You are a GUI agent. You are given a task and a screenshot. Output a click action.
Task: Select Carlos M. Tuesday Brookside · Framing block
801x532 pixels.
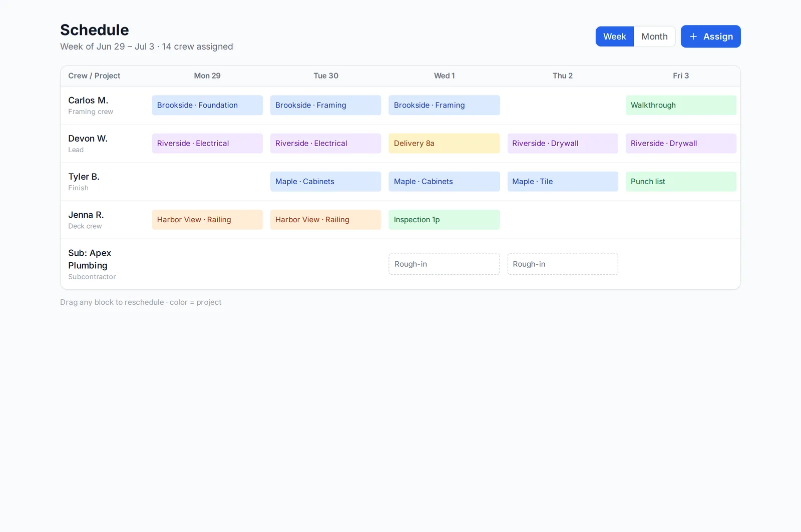[325, 105]
